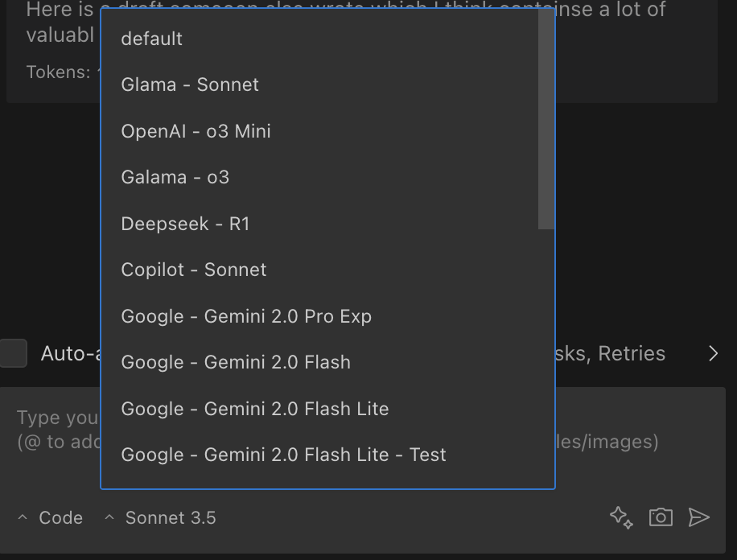Click the dropdown list scrollbar thumb

tap(546, 121)
